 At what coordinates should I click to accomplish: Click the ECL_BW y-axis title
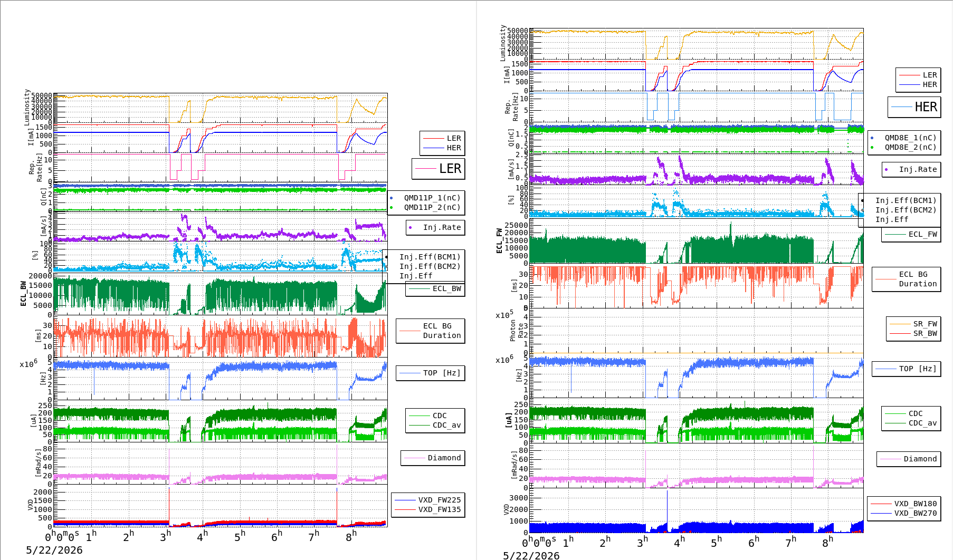[23, 294]
